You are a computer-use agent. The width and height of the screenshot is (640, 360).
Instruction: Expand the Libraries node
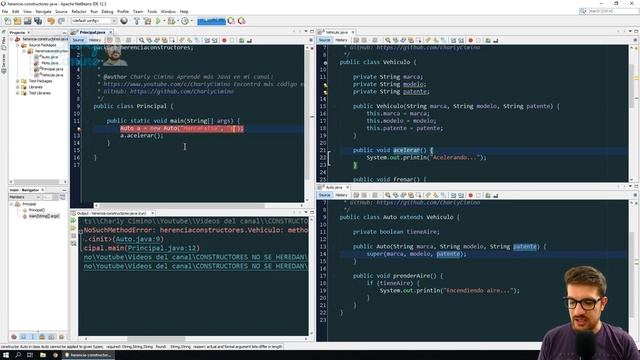[18, 87]
